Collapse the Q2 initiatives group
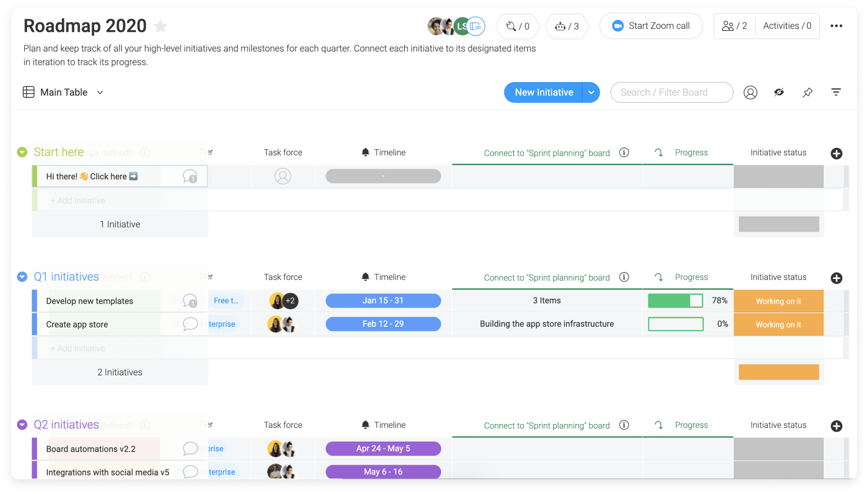Screen dimensions: 868x494 pyautogui.click(x=22, y=424)
